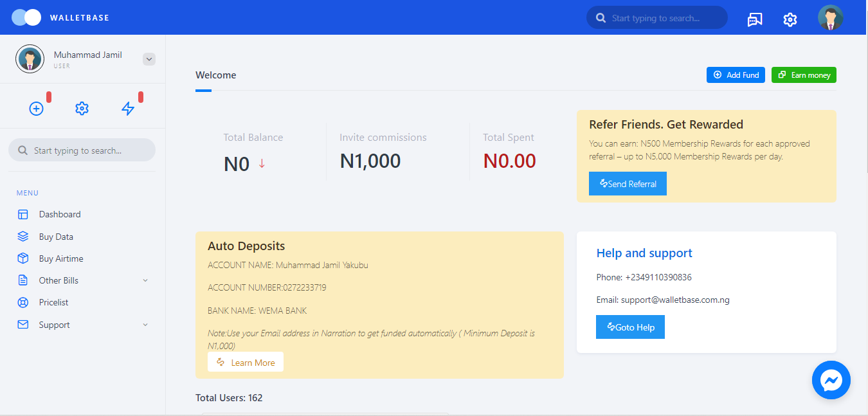Image resolution: width=868 pixels, height=416 pixels.
Task: Click the lightning quick-actions icon in sidebar
Action: coord(129,108)
